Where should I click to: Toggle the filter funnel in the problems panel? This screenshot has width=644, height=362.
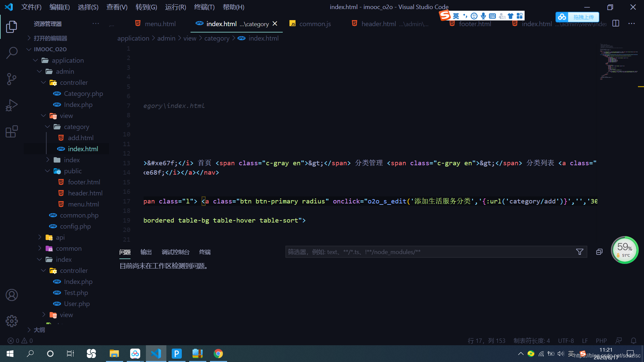[x=580, y=252]
